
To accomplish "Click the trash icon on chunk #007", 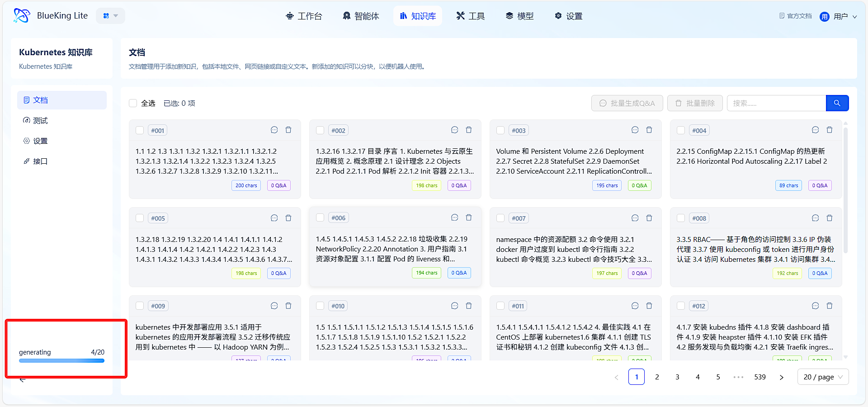I will pyautogui.click(x=649, y=218).
